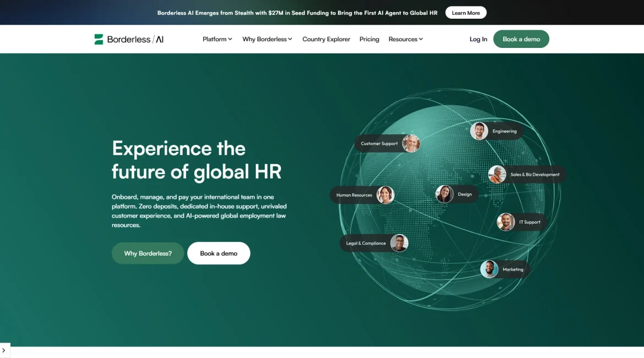644x358 pixels.
Task: Open the Resources dropdown menu
Action: (405, 39)
